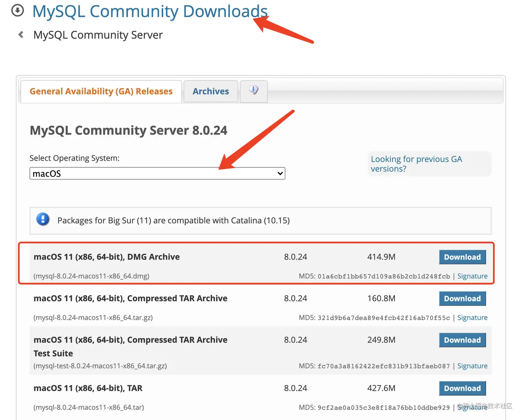This screenshot has width=523, height=420.
Task: Click the Big Sur compatibility notice text
Action: click(x=174, y=221)
